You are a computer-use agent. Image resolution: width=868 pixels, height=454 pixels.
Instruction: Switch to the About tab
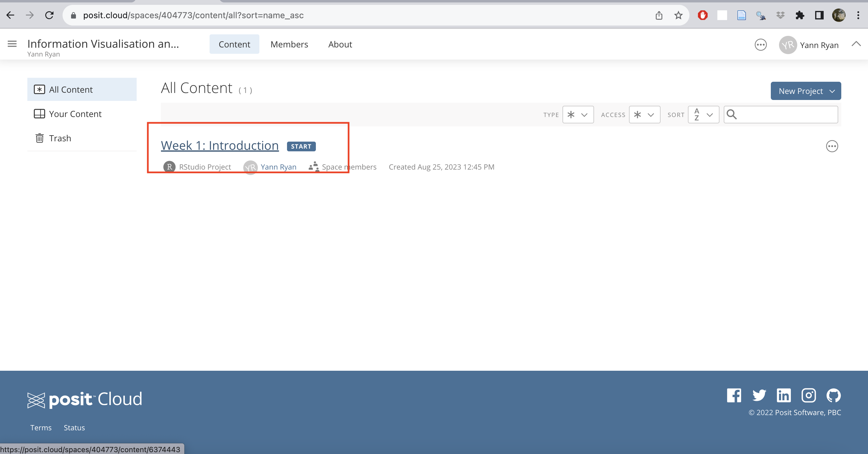click(x=340, y=44)
